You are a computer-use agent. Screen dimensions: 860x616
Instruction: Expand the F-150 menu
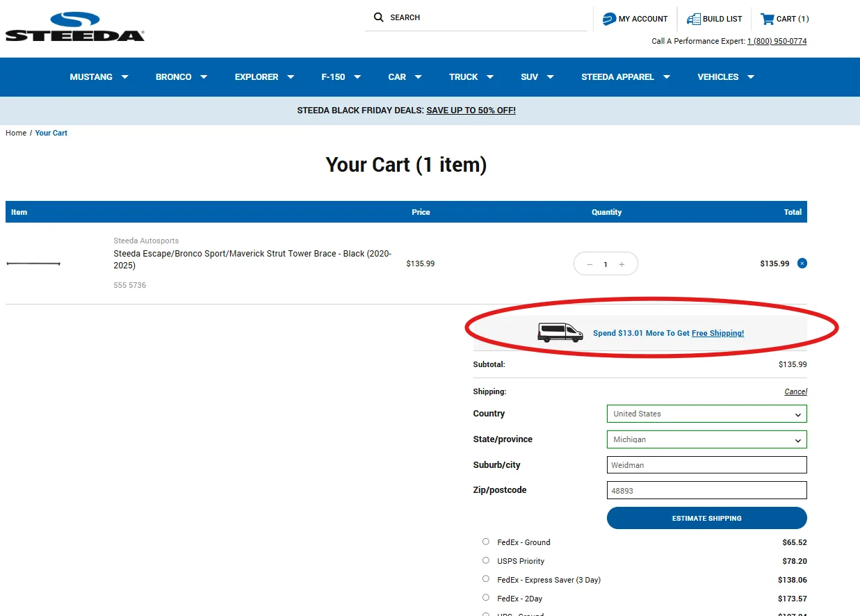pos(341,77)
